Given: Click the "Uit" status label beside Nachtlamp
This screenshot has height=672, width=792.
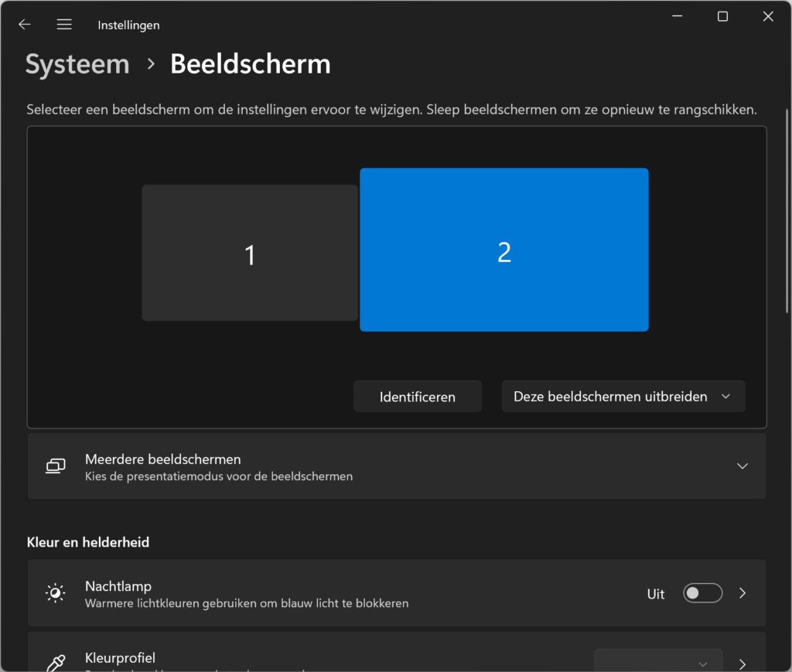Looking at the screenshot, I should point(655,593).
